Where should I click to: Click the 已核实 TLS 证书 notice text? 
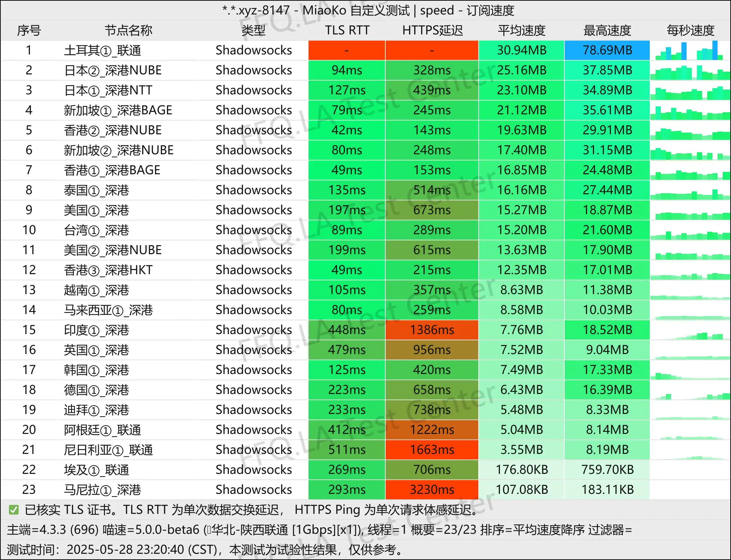click(x=67, y=510)
